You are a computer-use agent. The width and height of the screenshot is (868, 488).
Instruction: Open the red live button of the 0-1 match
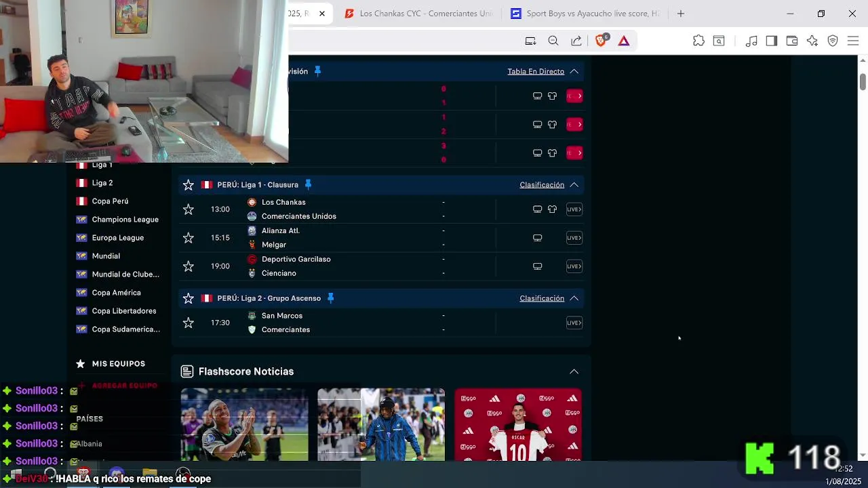pyautogui.click(x=574, y=96)
